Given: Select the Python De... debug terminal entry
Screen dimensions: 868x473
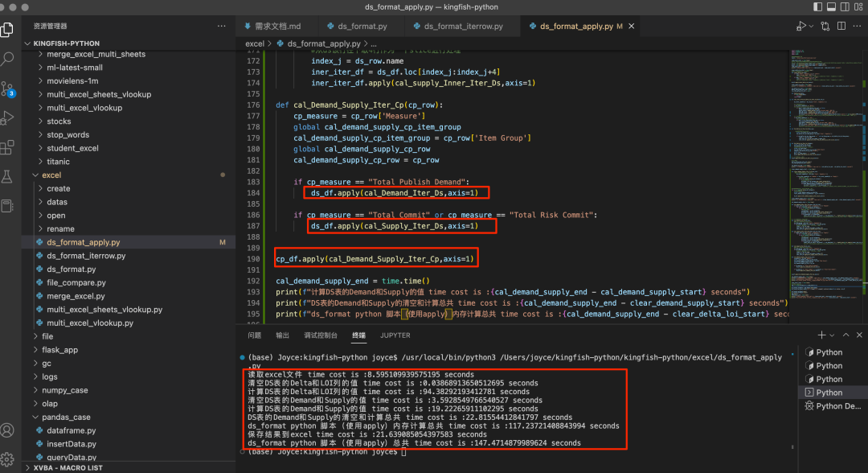Looking at the screenshot, I should point(833,406).
